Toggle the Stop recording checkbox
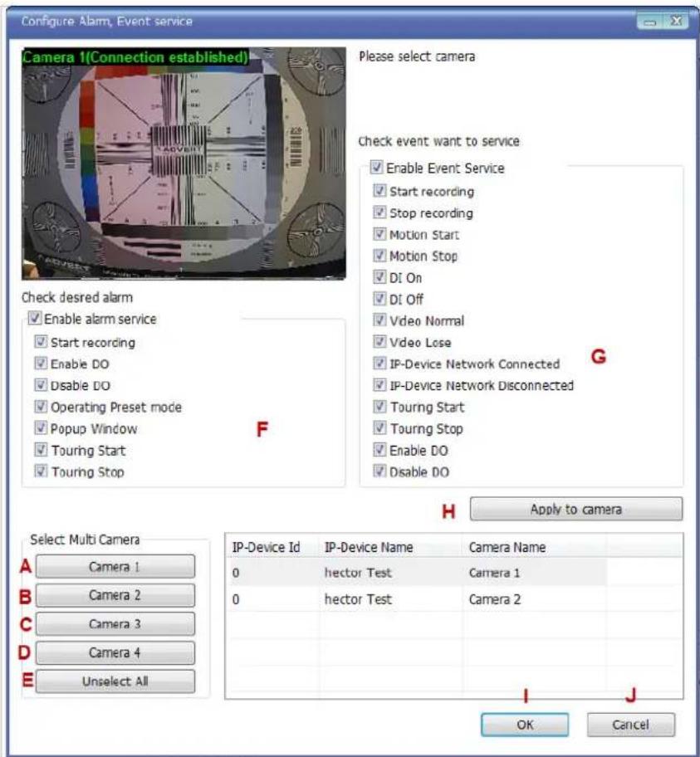This screenshot has width=700, height=757. [379, 212]
